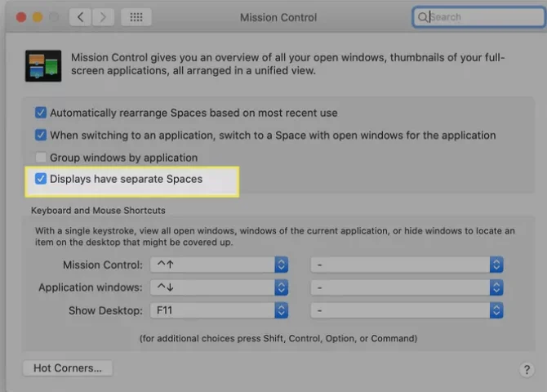Image resolution: width=547 pixels, height=392 pixels.
Task: Click the Mission Control overview description text
Action: coord(288,64)
